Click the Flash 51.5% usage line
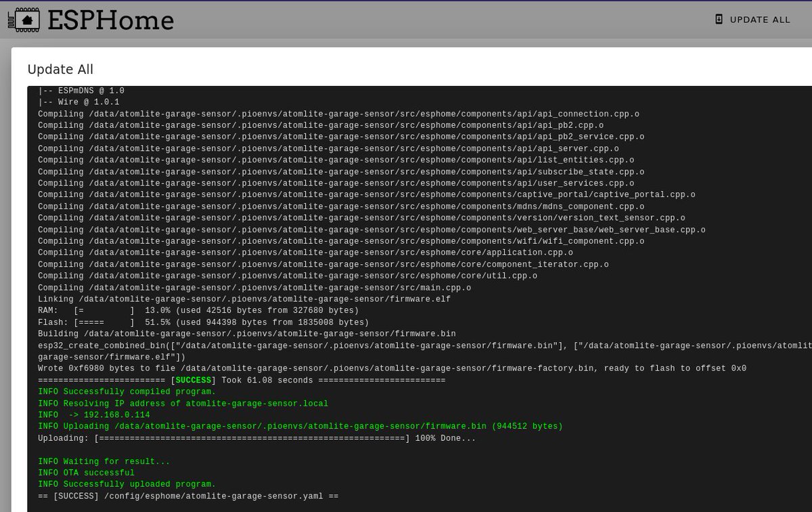 tap(204, 322)
